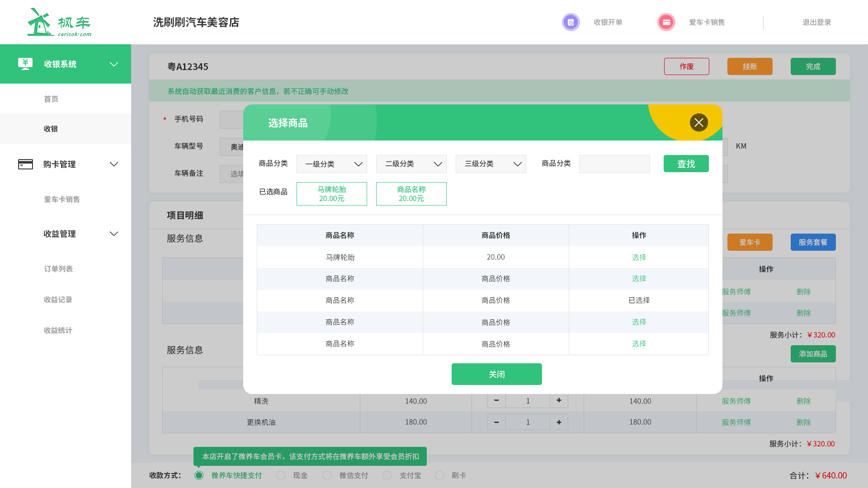The width and height of the screenshot is (868, 488).
Task: Click the 收银开单 top navigation icon
Action: click(x=571, y=22)
